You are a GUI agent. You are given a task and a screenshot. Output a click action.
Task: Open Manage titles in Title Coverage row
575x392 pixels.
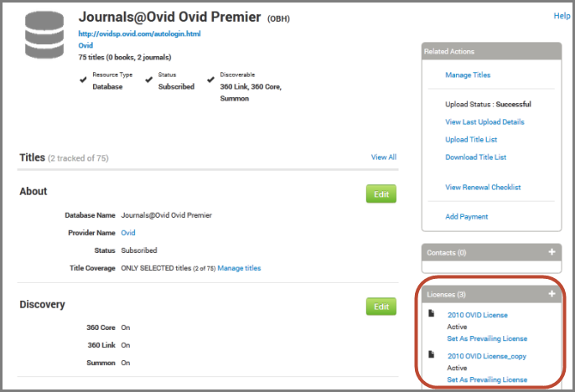click(239, 268)
